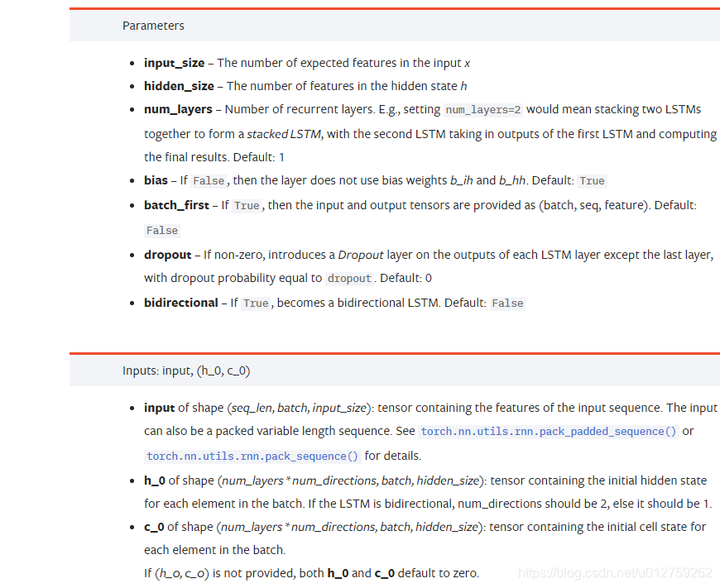Image resolution: width=720 pixels, height=588 pixels.
Task: Click the blog.csdn.net watermark URL
Action: (x=615, y=573)
